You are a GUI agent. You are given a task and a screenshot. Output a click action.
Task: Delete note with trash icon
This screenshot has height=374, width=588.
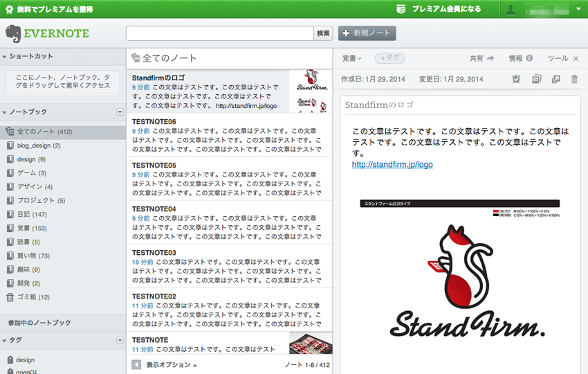[x=574, y=79]
